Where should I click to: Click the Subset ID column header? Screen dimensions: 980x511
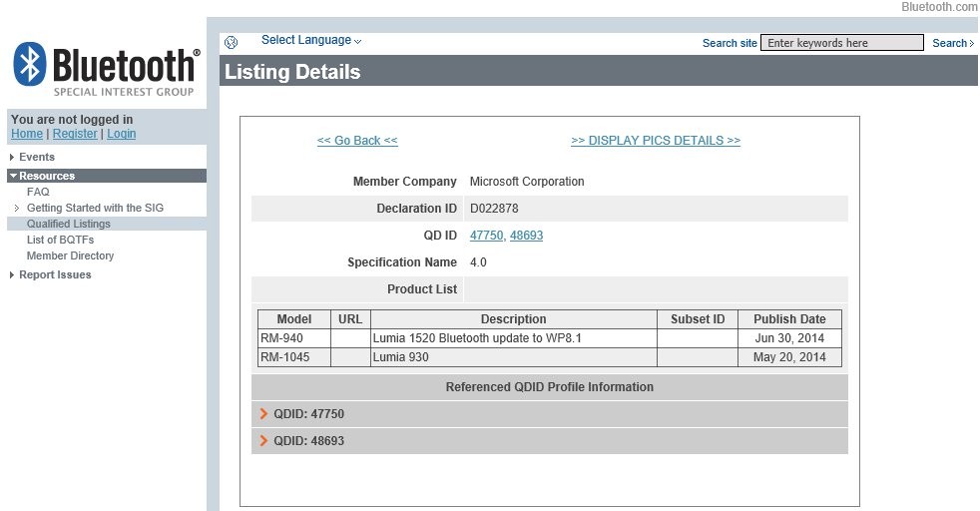point(698,319)
